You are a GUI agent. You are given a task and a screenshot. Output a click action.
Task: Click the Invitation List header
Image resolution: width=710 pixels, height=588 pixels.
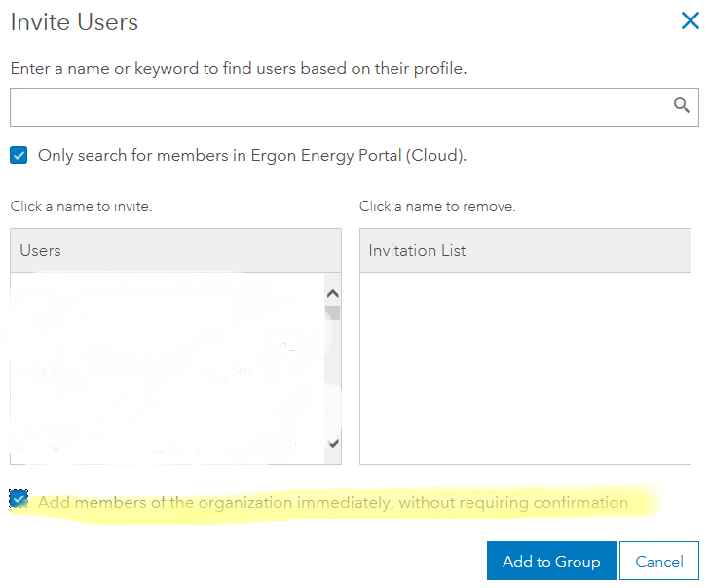click(x=525, y=250)
